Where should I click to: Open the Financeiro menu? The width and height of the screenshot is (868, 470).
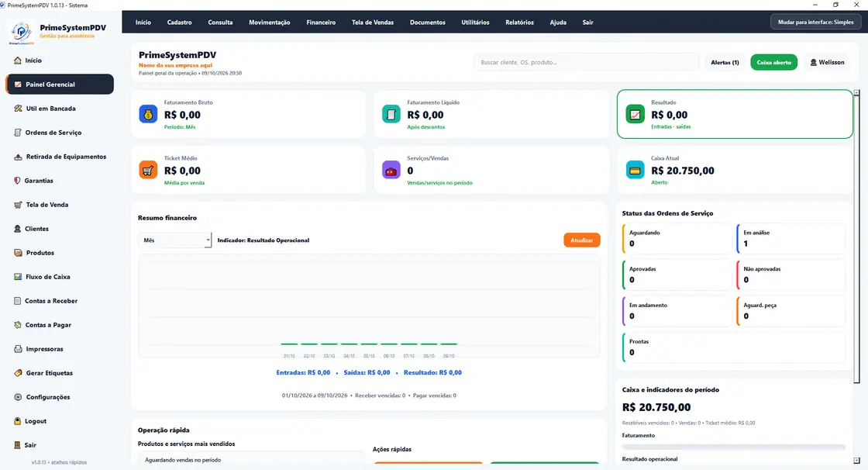pyautogui.click(x=321, y=22)
